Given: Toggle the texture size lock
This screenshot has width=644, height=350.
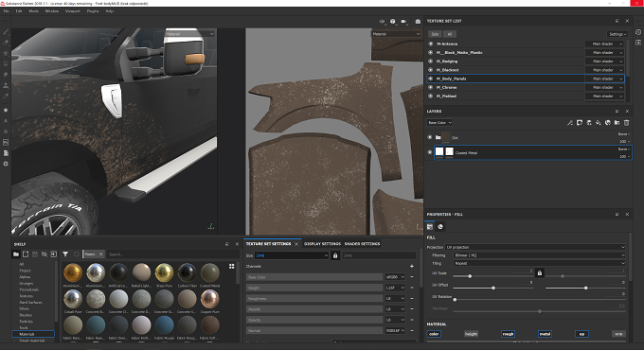Looking at the screenshot, I should click(335, 255).
